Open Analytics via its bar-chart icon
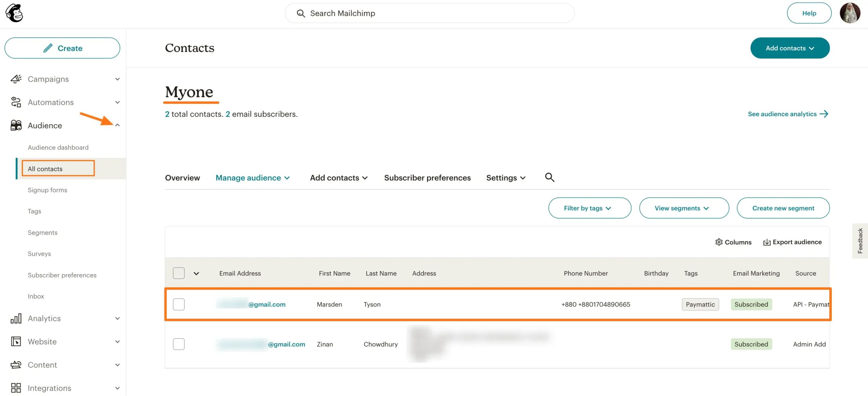The width and height of the screenshot is (868, 396). point(16,318)
